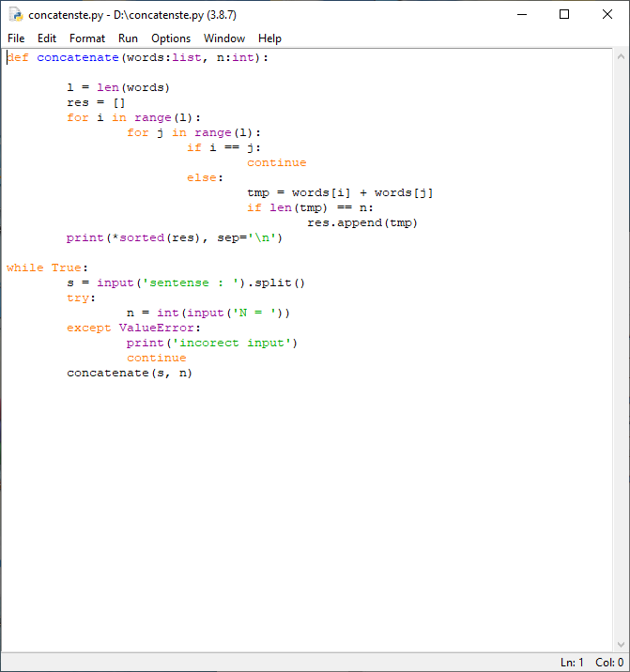
Task: Open the Help menu
Action: pyautogui.click(x=269, y=38)
